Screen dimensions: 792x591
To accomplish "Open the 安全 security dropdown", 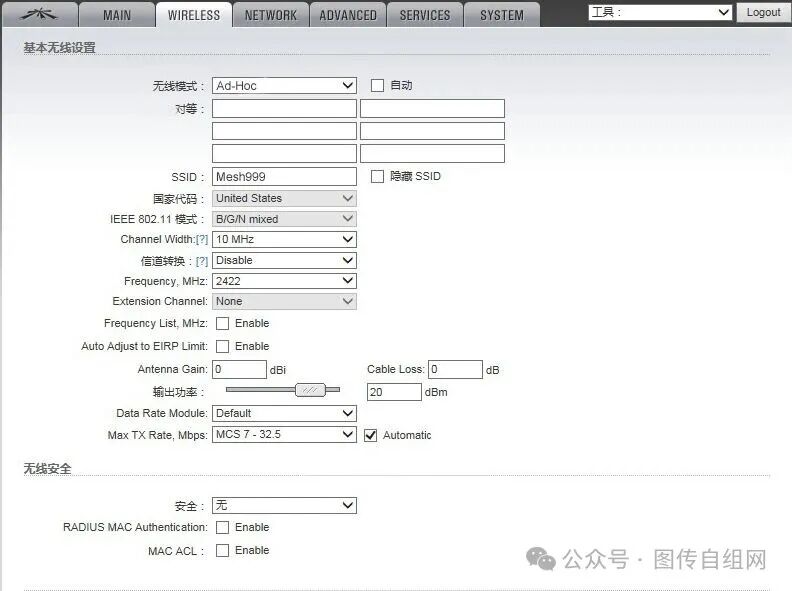I will point(284,505).
